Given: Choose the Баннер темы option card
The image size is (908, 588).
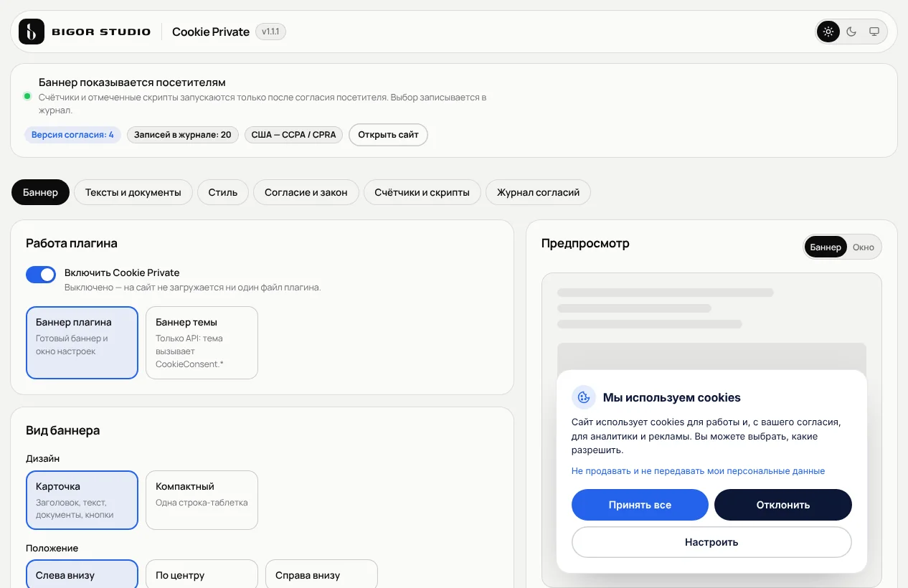Looking at the screenshot, I should pyautogui.click(x=202, y=343).
